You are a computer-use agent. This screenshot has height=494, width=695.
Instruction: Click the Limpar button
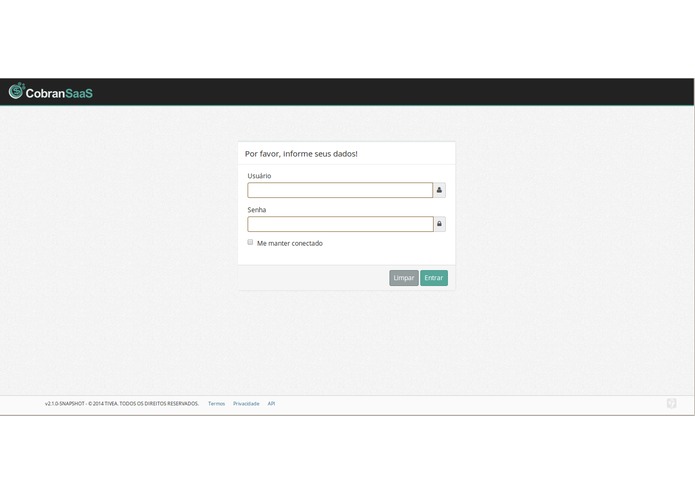(x=404, y=278)
